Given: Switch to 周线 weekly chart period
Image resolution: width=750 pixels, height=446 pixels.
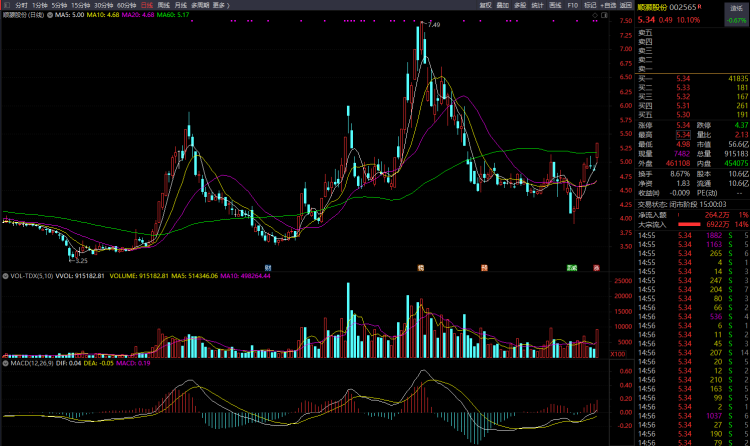Looking at the screenshot, I should (164, 5).
